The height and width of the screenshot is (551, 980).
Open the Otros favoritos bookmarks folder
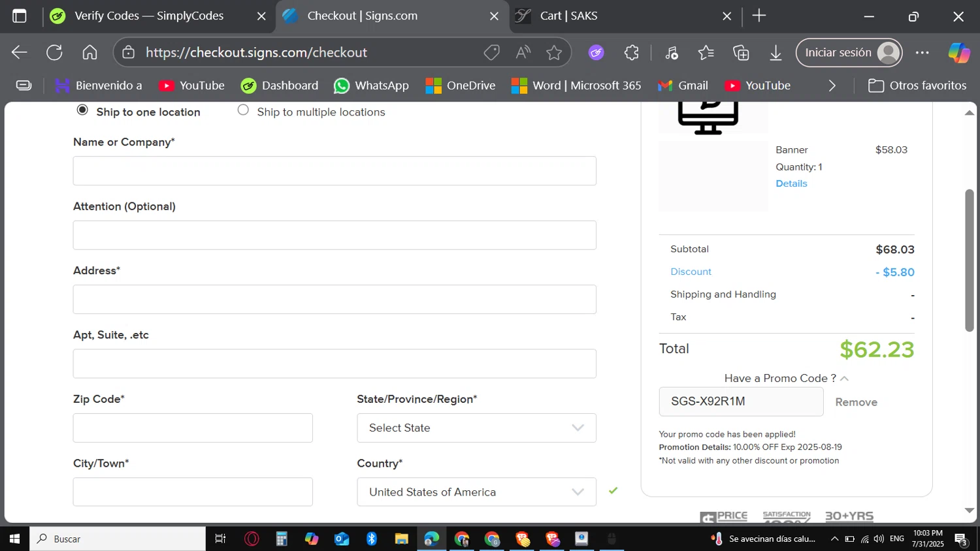point(917,86)
